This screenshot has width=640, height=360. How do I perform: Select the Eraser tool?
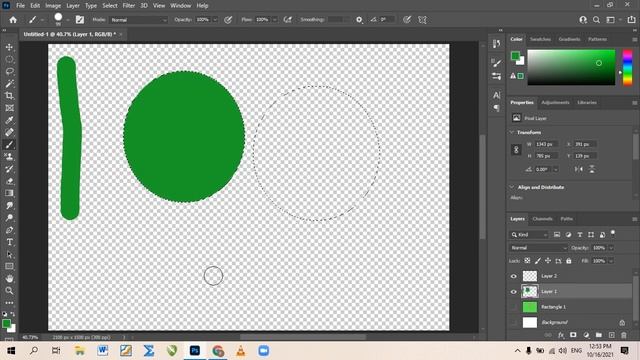pyautogui.click(x=9, y=181)
